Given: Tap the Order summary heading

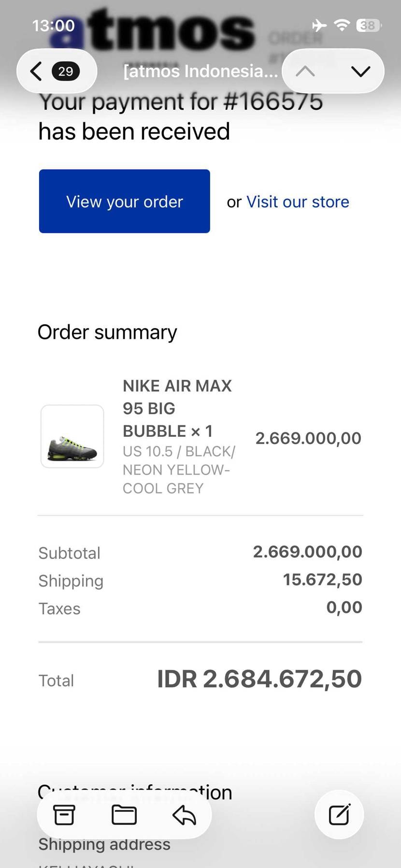Looking at the screenshot, I should click(x=107, y=333).
